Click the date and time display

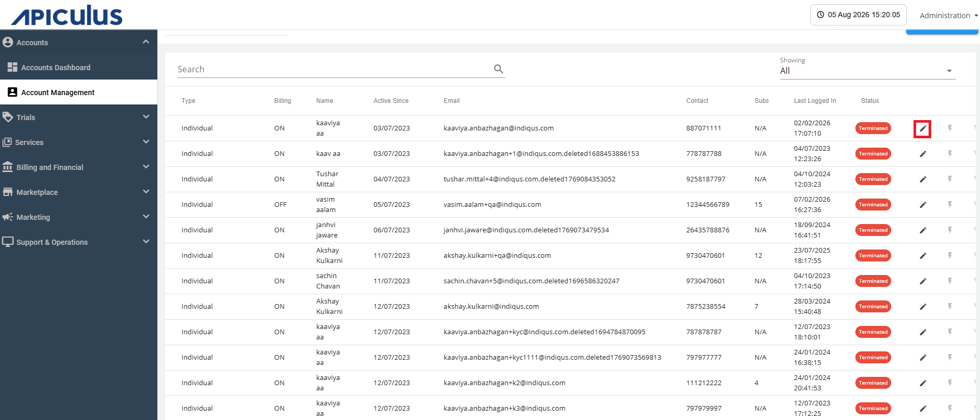tap(858, 15)
